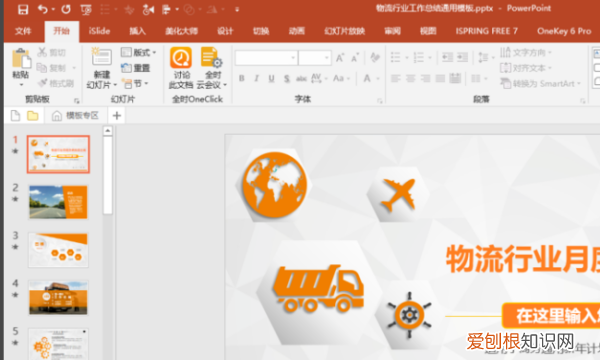Decrease font size with smaller A
This screenshot has height=360, width=600.
click(355, 58)
